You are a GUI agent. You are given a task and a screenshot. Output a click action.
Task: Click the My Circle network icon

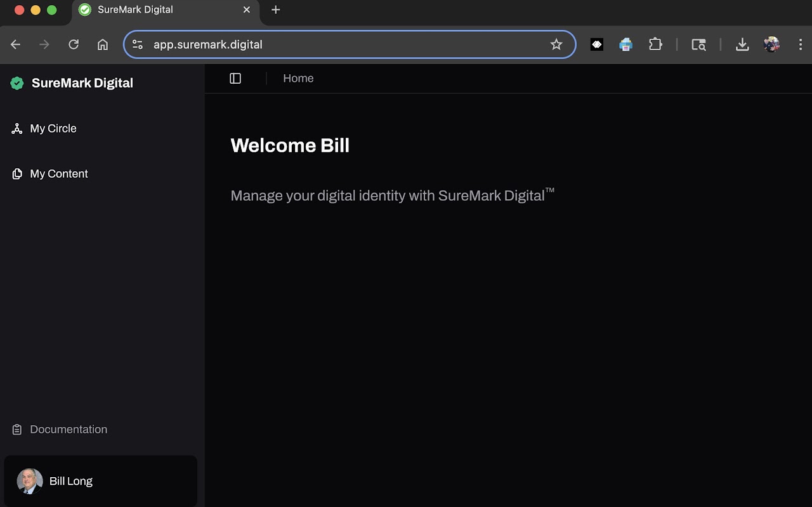click(x=17, y=129)
